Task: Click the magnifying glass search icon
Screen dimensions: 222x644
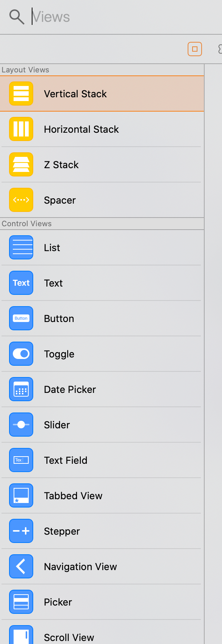Action: 17,17
